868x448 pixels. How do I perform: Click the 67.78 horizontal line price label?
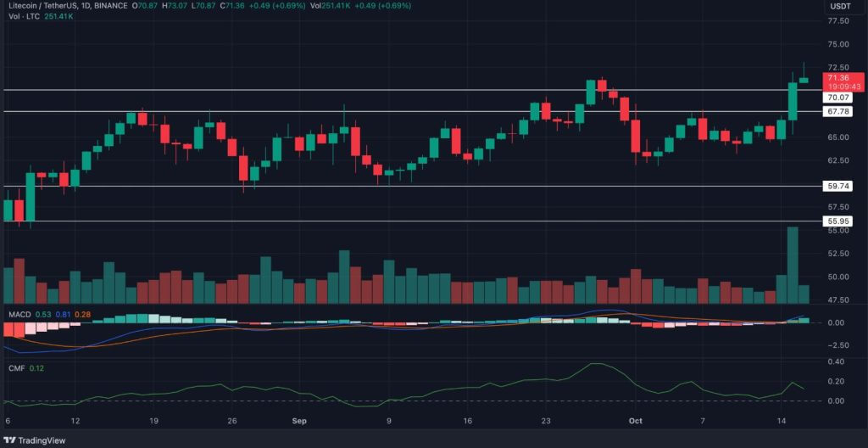click(x=838, y=111)
